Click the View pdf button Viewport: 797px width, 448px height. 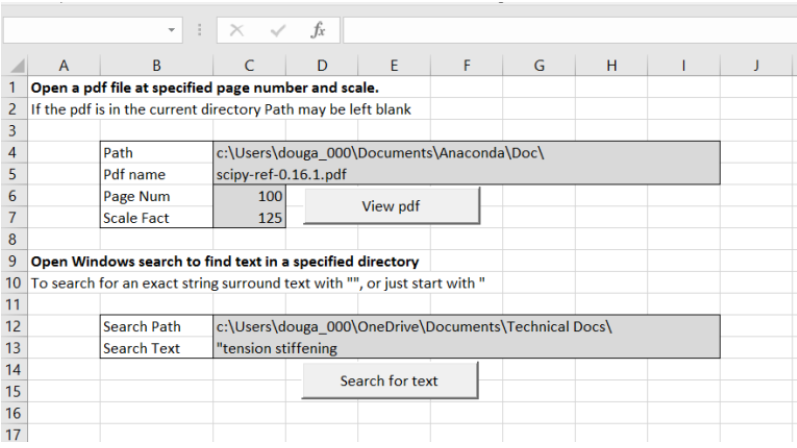(x=391, y=205)
